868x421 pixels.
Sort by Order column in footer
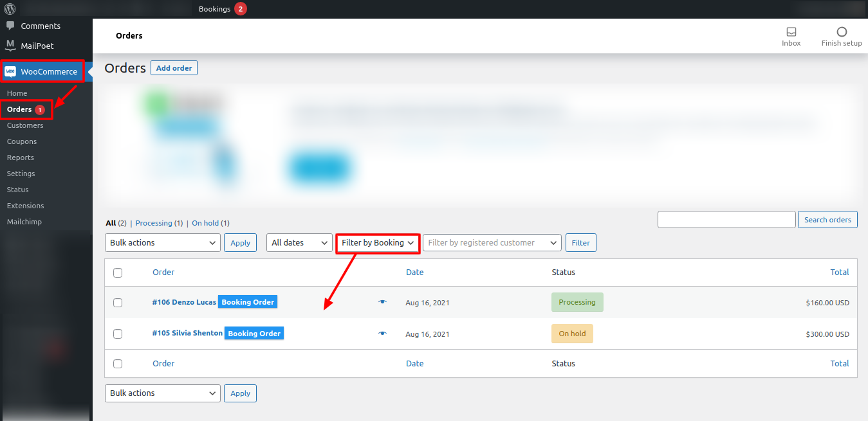163,364
